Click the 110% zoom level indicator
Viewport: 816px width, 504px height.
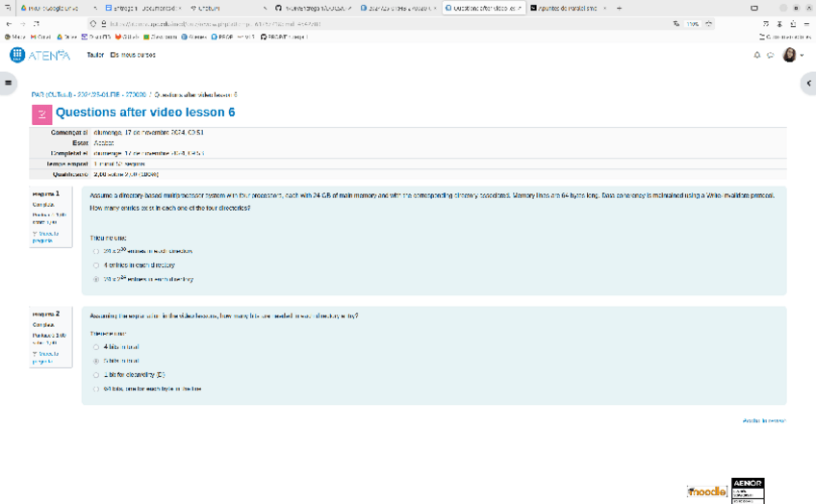click(692, 24)
